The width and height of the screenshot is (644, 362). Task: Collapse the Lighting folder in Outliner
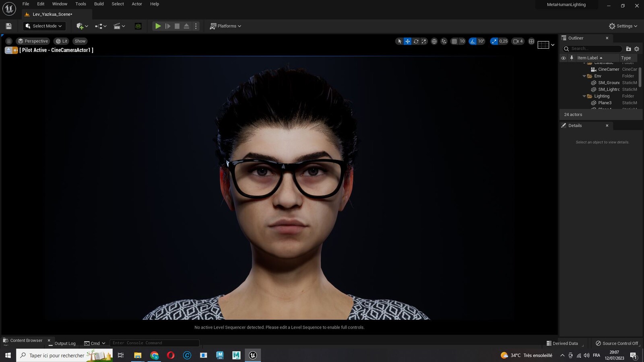[584, 96]
